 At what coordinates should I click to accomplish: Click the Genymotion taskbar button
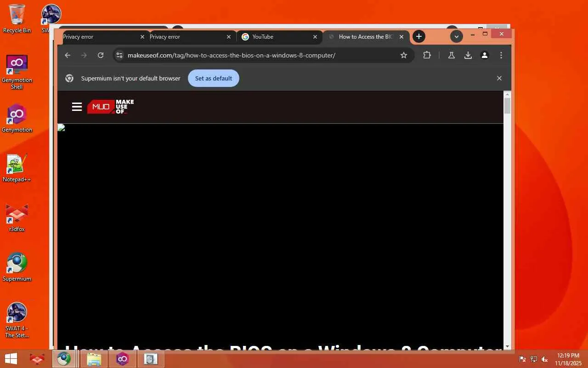pos(122,359)
